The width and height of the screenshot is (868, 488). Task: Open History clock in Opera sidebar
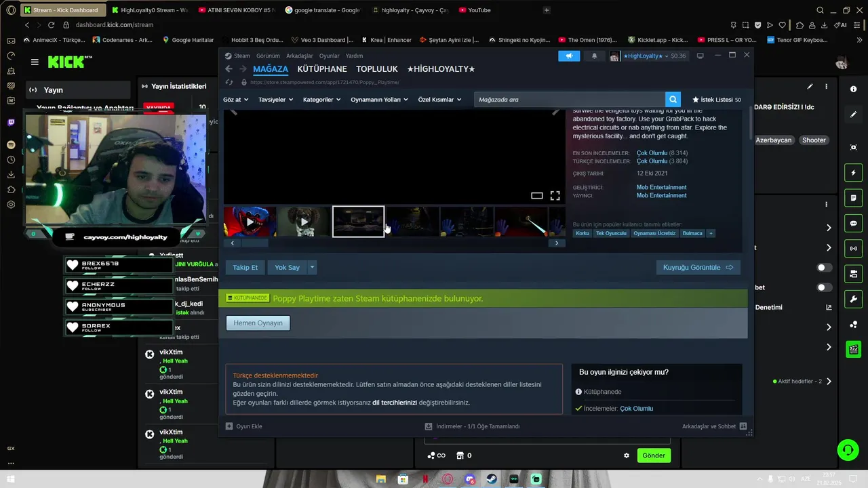pyautogui.click(x=11, y=160)
